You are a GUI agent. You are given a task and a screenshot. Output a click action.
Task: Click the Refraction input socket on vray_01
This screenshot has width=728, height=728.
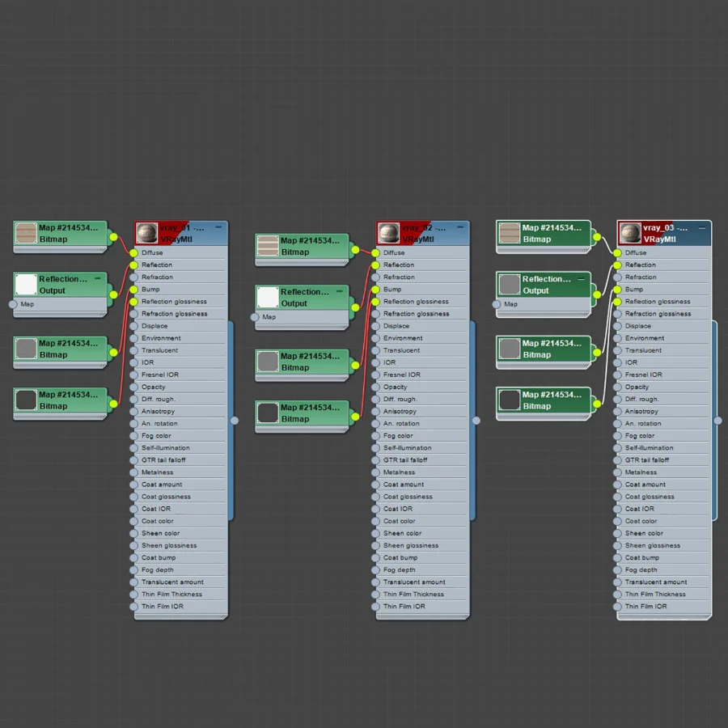tap(133, 277)
